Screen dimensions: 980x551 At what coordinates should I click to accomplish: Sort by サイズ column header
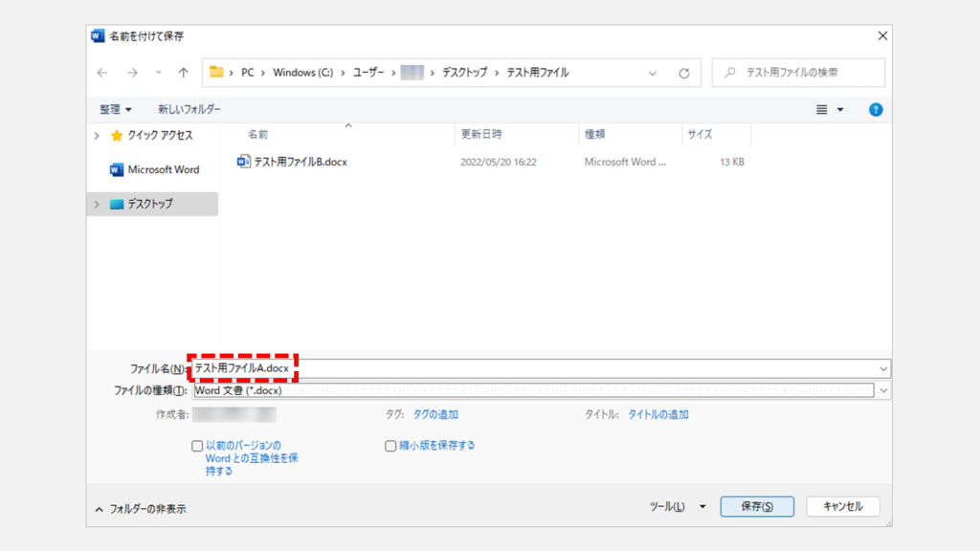click(x=700, y=134)
